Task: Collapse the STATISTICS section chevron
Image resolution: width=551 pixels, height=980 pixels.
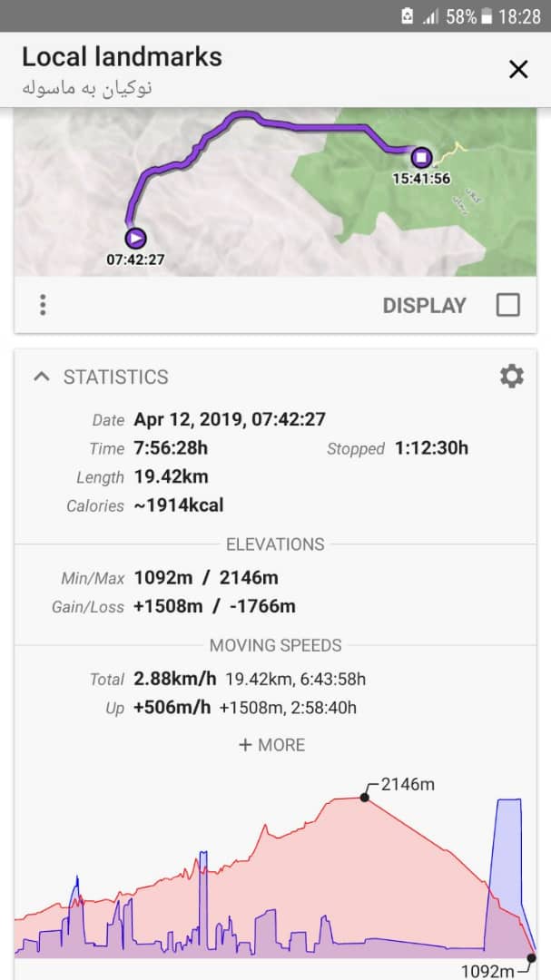Action: point(41,377)
